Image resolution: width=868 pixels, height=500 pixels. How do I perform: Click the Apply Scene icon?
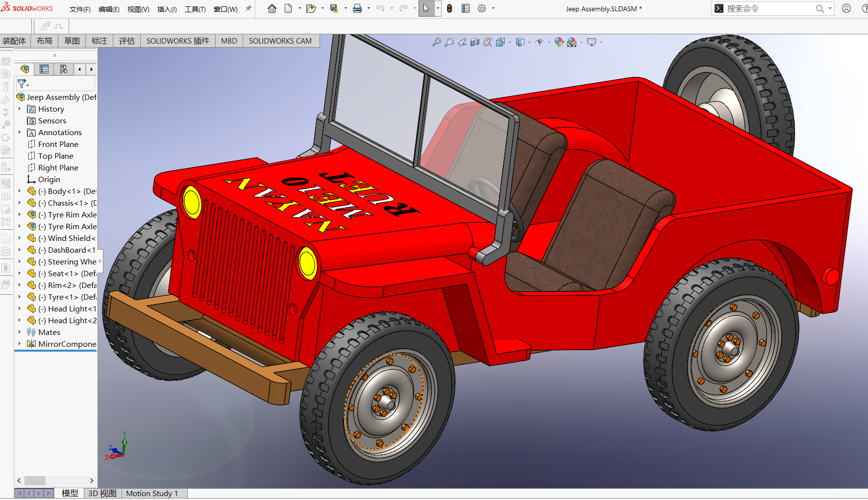pyautogui.click(x=571, y=42)
